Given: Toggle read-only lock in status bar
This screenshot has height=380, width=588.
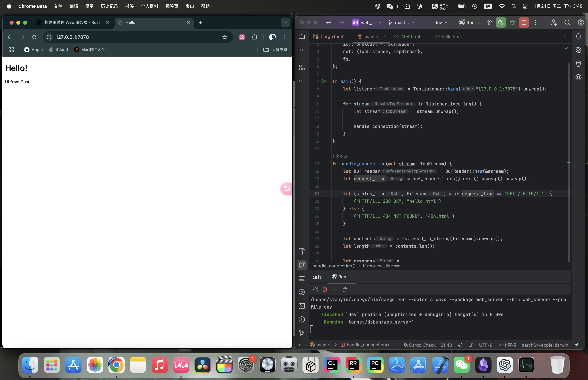Looking at the screenshot, I should pyautogui.click(x=577, y=345).
